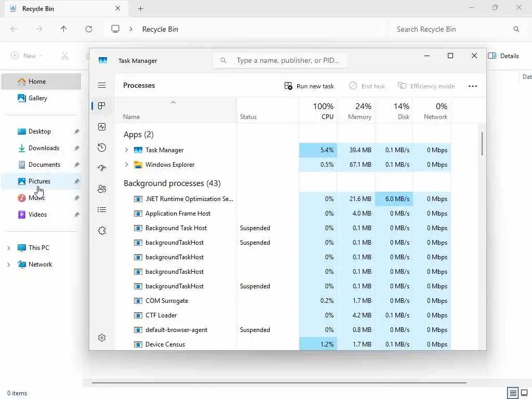This screenshot has height=399, width=532.
Task: Open Downloads folder in Explorer sidebar
Action: [x=41, y=148]
